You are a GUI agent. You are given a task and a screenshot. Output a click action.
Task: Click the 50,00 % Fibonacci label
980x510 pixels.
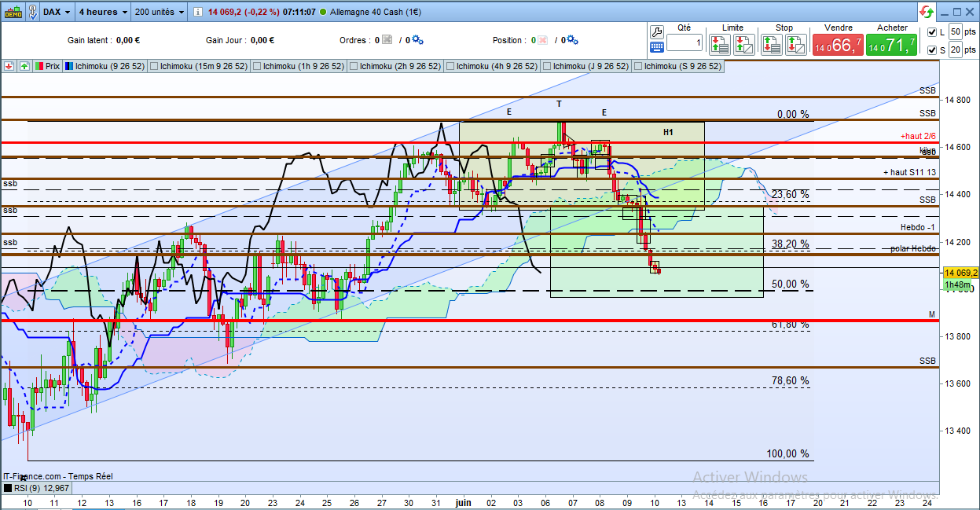point(790,284)
